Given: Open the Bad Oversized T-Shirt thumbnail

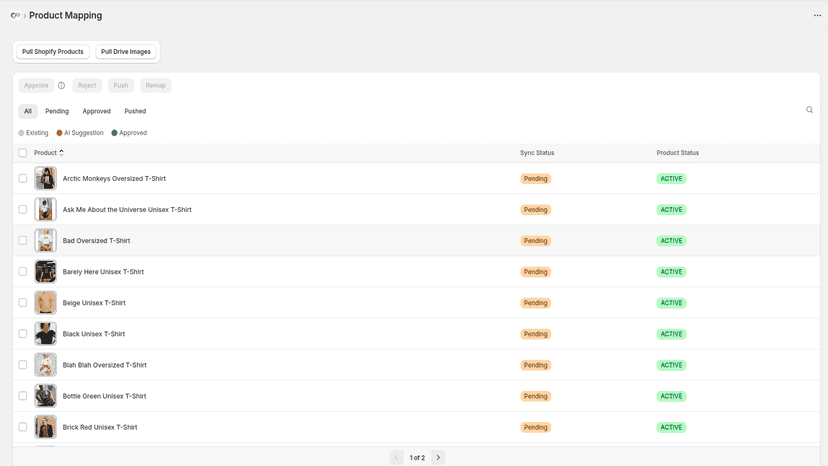Looking at the screenshot, I should coord(45,240).
